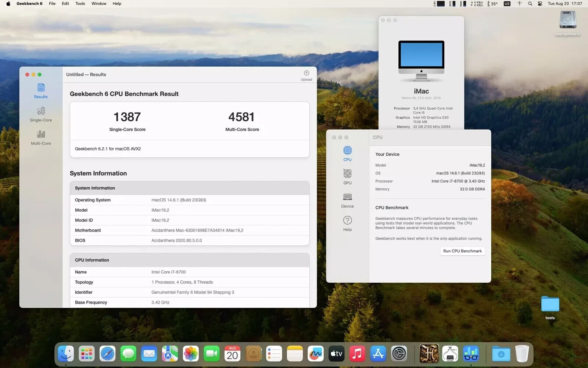The height and width of the screenshot is (368, 588).
Task: Open Notes from the dock
Action: tap(295, 354)
